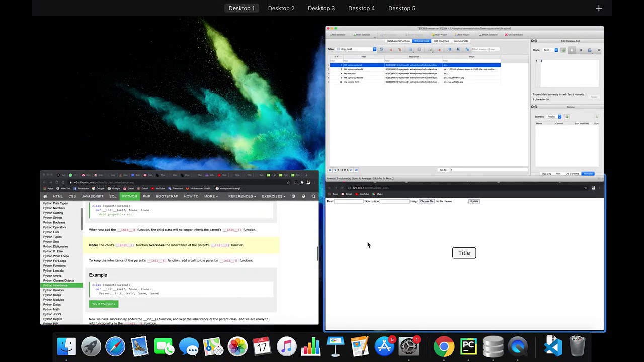Image resolution: width=644 pixels, height=362 pixels.
Task: Open FaceTime in the Dock
Action: [x=164, y=346]
